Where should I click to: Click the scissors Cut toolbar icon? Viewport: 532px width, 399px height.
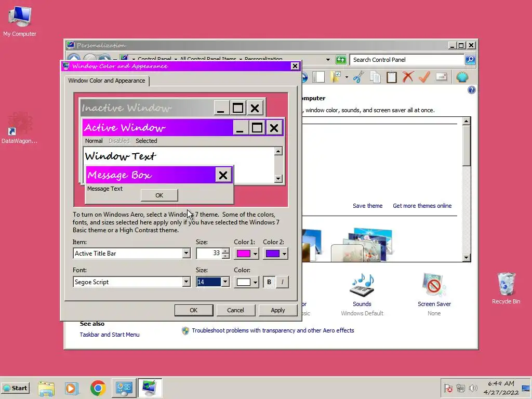[358, 77]
